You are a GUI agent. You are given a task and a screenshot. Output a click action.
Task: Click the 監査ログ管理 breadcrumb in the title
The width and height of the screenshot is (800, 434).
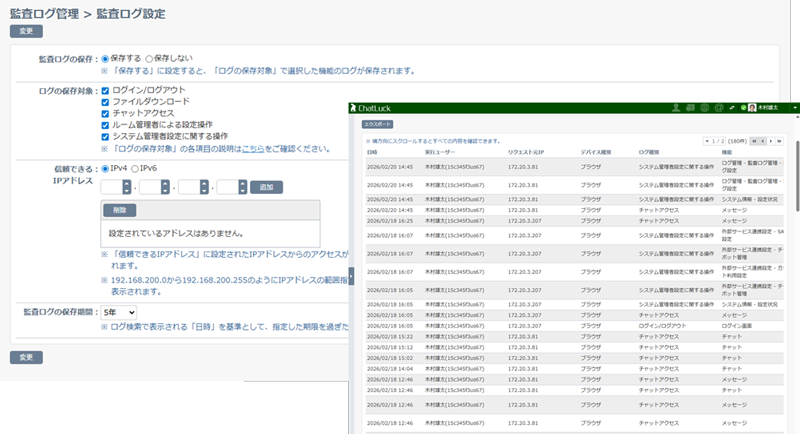click(x=39, y=14)
